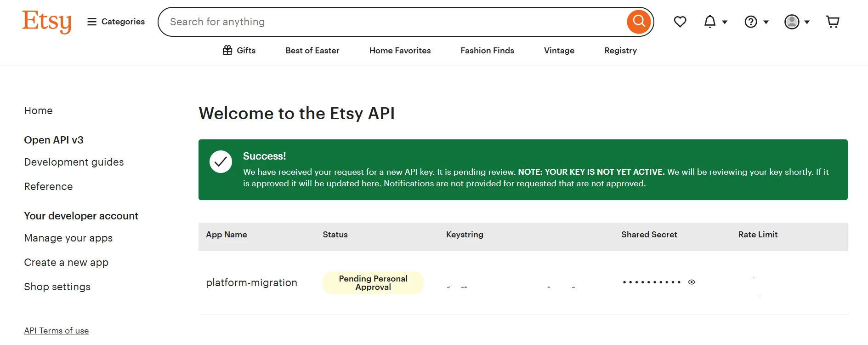Viewport: 868px width, 345px height.
Task: Focus the Search for anything field
Action: pyautogui.click(x=393, y=22)
